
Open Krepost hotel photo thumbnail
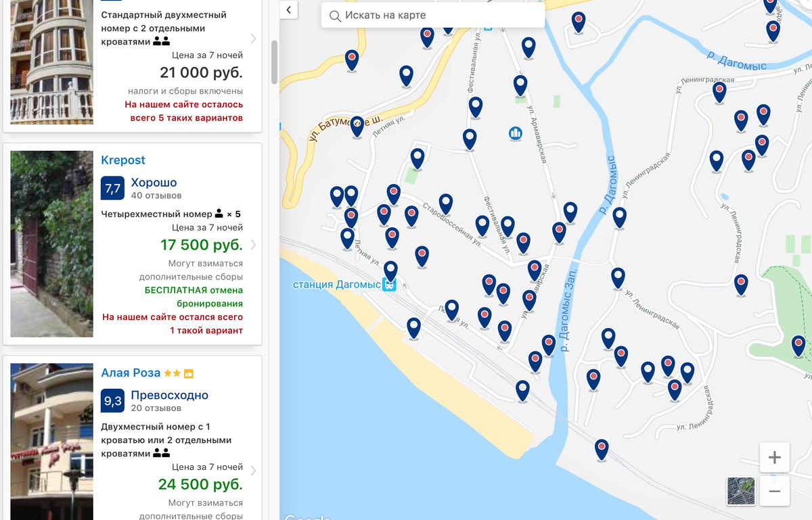[52, 243]
